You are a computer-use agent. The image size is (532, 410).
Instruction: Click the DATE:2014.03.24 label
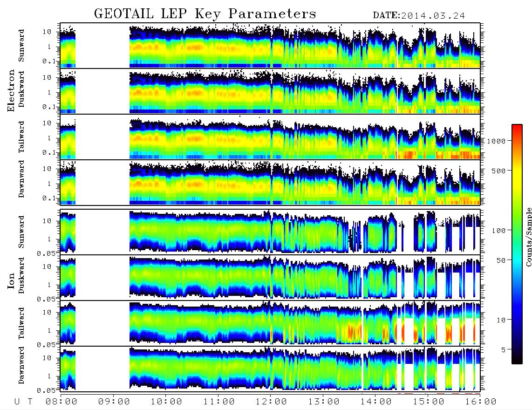(419, 16)
